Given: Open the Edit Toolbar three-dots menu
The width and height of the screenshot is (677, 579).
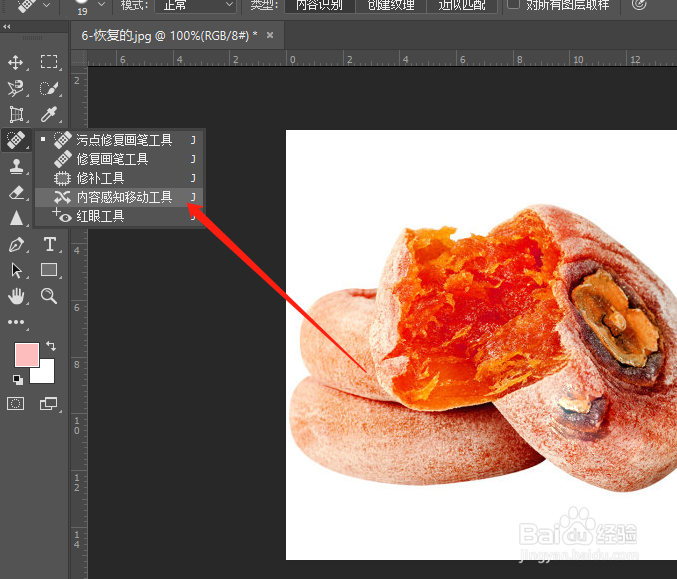Looking at the screenshot, I should 16,322.
